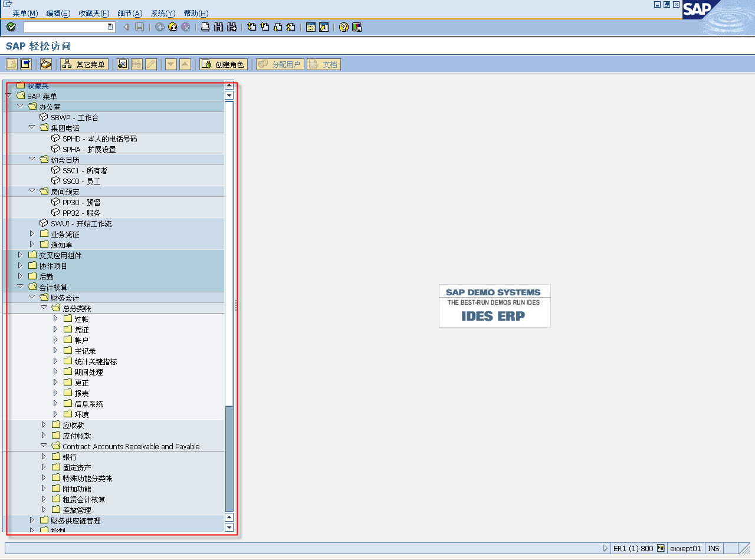Viewport: 755px width, 560px height.
Task: Click the 其它菜单 button
Action: tap(84, 64)
